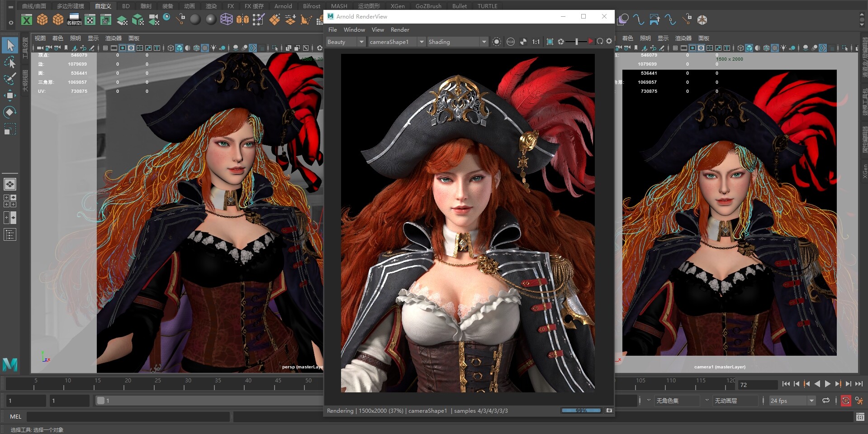Toggle the red auto keyframe button
868x434 pixels.
(x=845, y=401)
